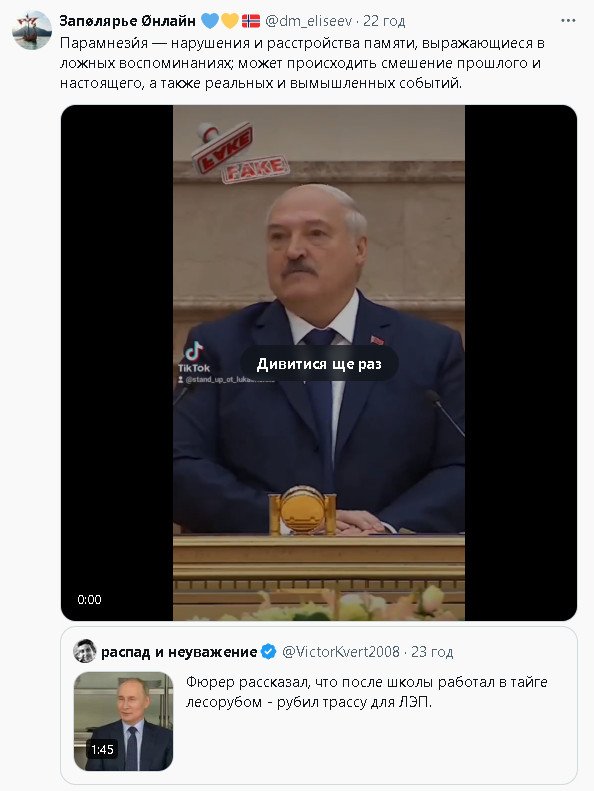594x791 pixels.
Task: Open 'распад и неуважение' author name
Action: (179, 652)
